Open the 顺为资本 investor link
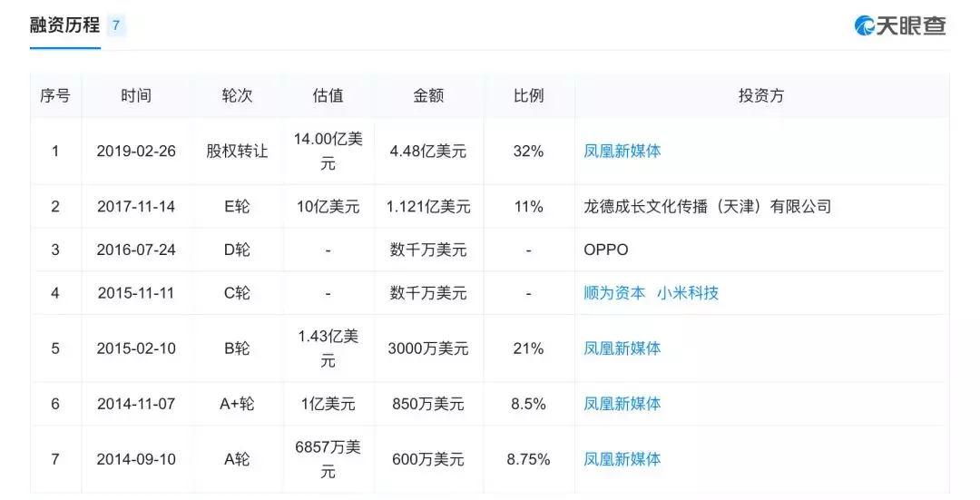 pyautogui.click(x=614, y=293)
